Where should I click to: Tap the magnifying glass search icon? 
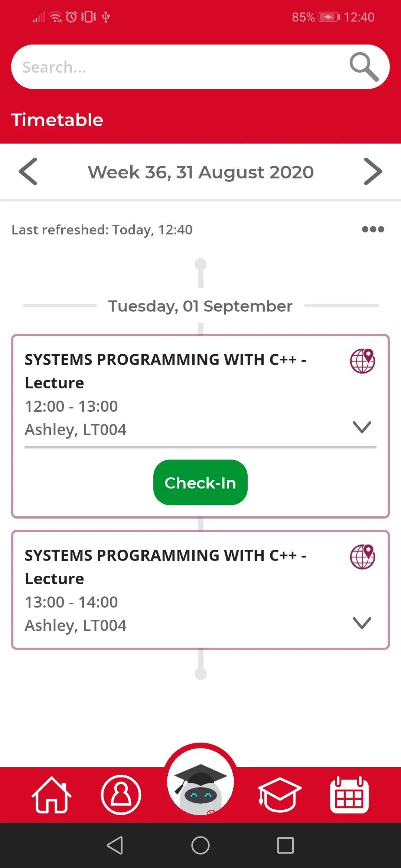[x=364, y=67]
